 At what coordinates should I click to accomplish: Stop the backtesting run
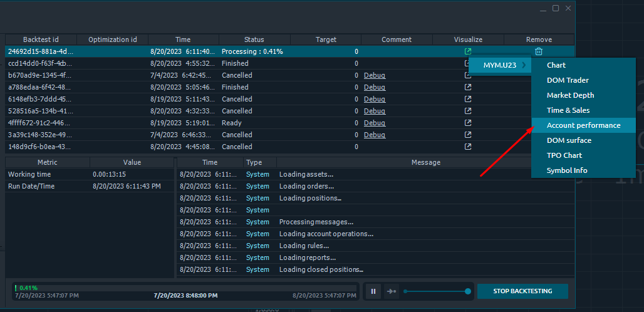522,291
